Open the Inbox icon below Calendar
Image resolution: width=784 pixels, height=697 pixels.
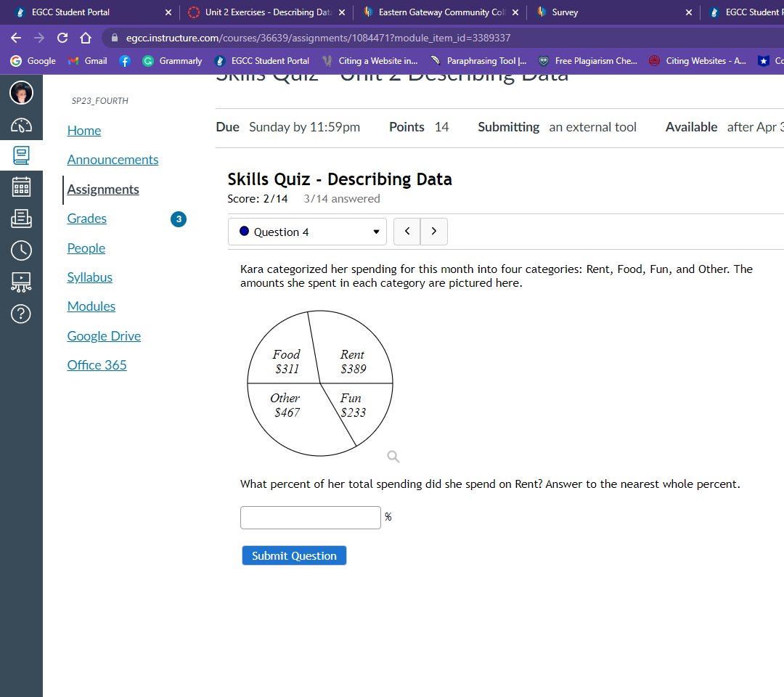coord(21,216)
